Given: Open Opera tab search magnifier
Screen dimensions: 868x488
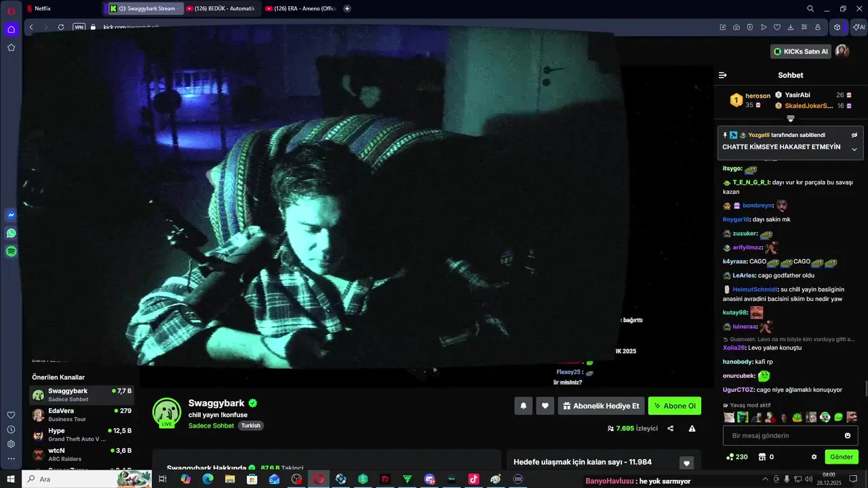Looking at the screenshot, I should (x=810, y=9).
